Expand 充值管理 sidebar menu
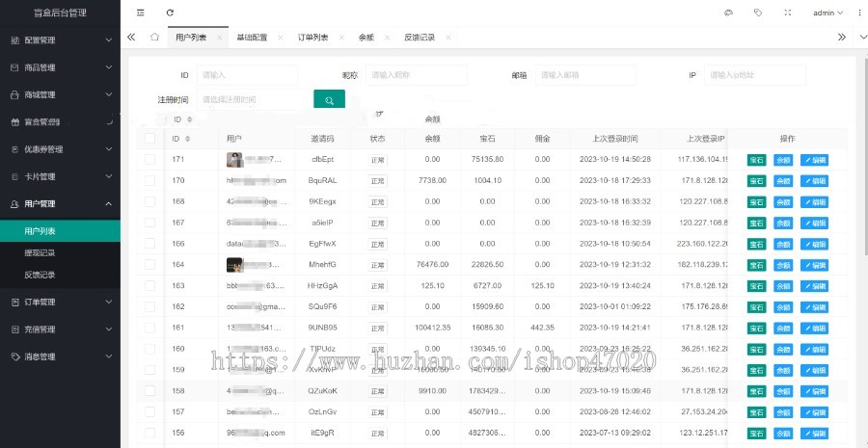The image size is (868, 448). (x=60, y=329)
